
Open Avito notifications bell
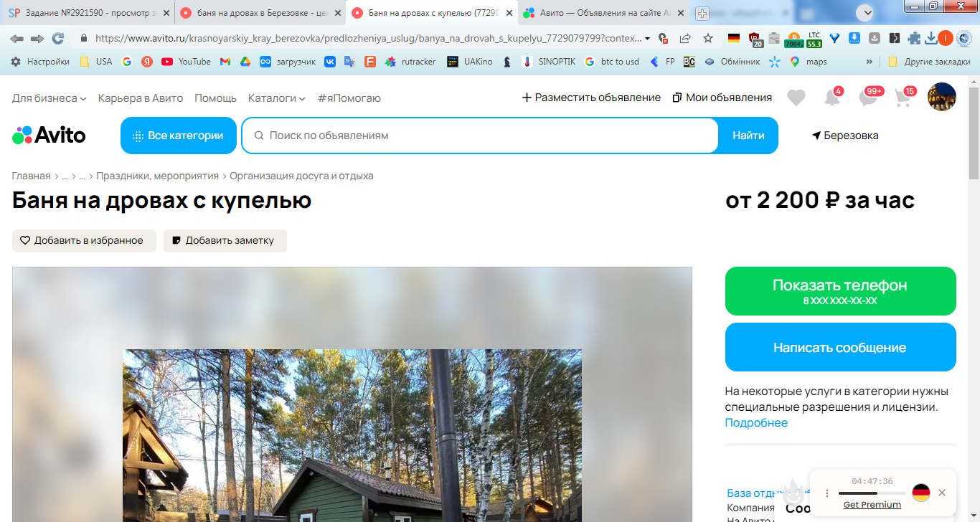832,98
